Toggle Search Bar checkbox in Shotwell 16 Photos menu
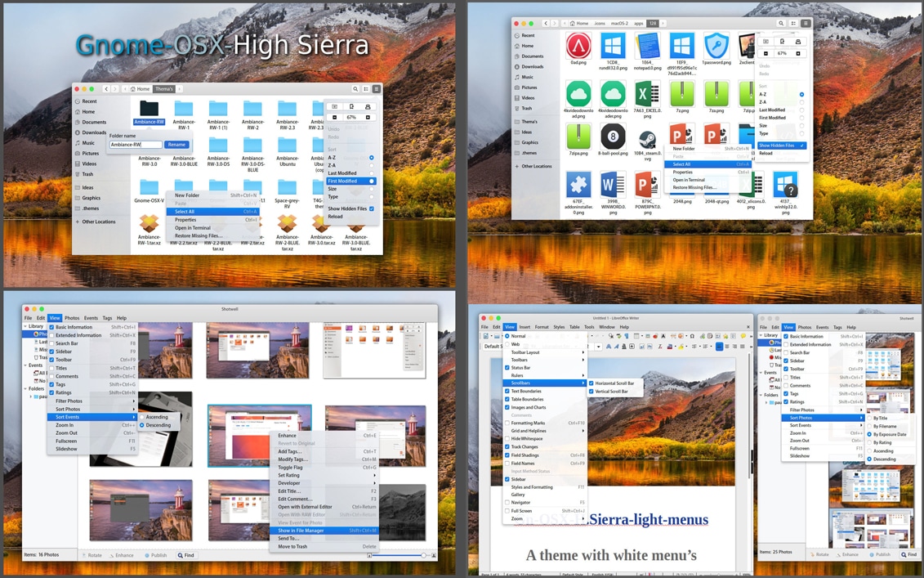The image size is (924, 578). [x=51, y=343]
